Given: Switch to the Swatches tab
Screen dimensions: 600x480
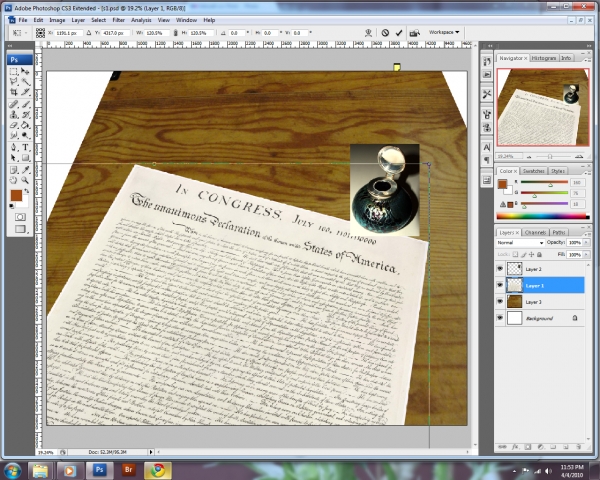Looking at the screenshot, I should (533, 171).
